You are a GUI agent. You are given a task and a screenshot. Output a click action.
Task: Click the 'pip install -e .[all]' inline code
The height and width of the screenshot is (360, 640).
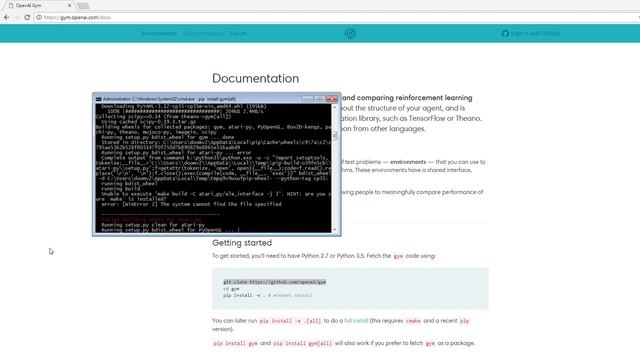point(291,321)
